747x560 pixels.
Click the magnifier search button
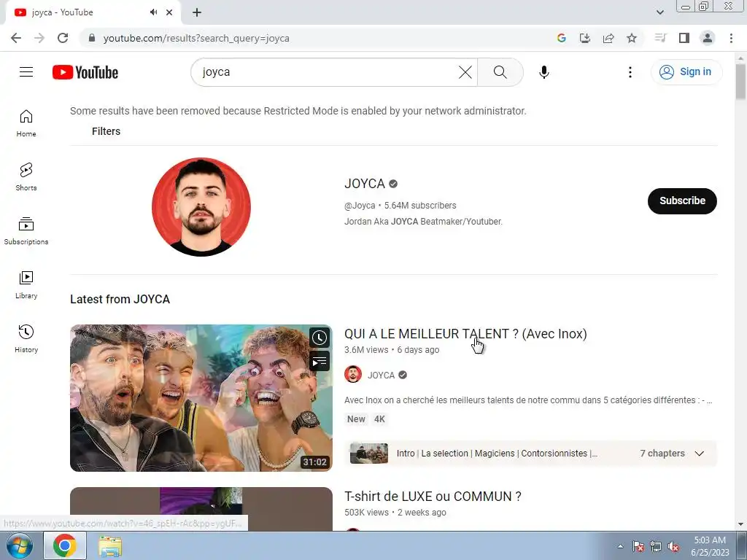click(x=500, y=72)
